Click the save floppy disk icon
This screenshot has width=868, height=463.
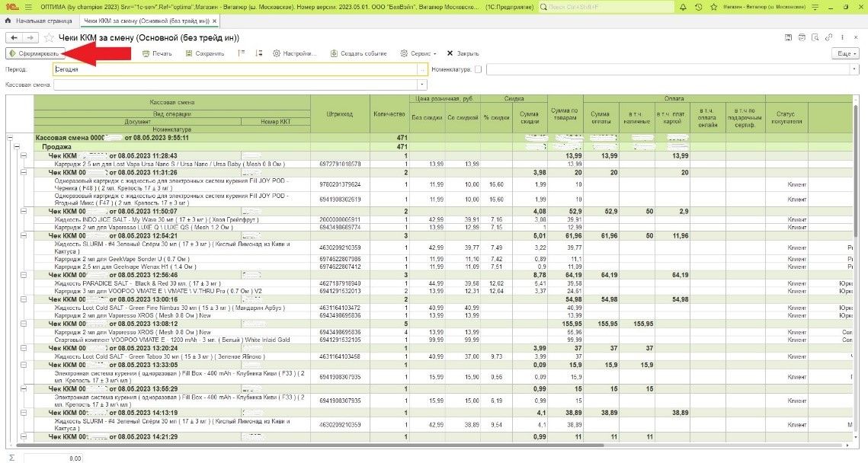[786, 37]
